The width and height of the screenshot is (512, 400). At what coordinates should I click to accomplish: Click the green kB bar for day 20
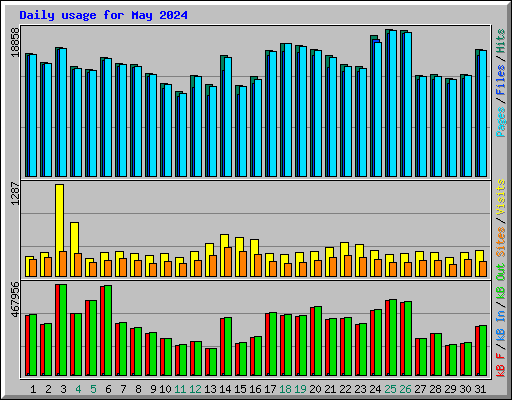[x=318, y=341]
